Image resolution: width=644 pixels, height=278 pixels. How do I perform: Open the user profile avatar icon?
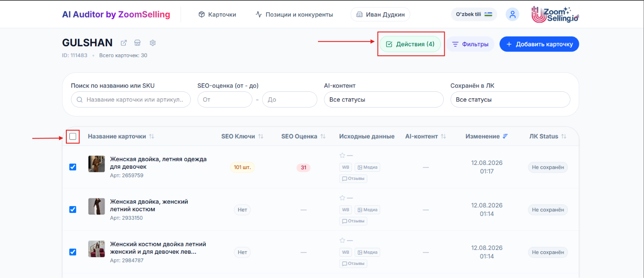pyautogui.click(x=512, y=14)
